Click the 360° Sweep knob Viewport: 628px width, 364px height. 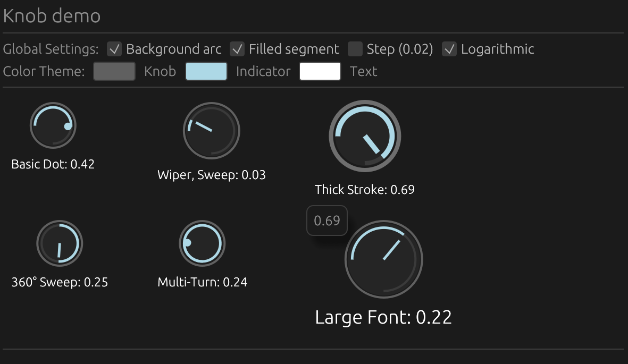click(x=60, y=243)
